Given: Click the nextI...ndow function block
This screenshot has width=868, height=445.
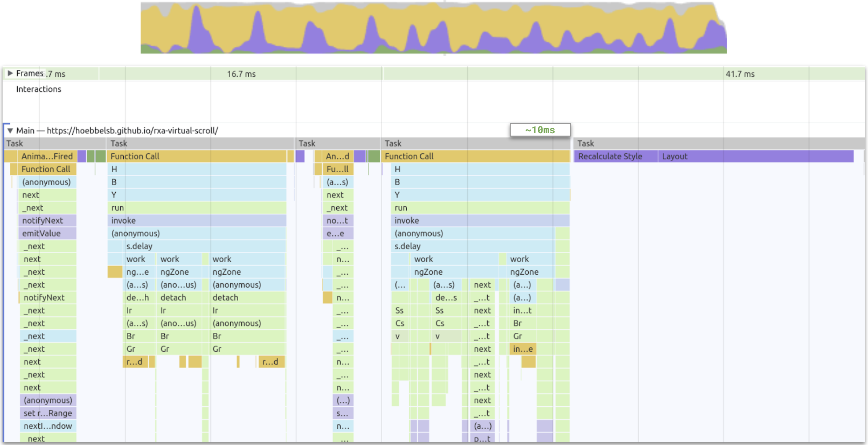Looking at the screenshot, I should (x=47, y=426).
